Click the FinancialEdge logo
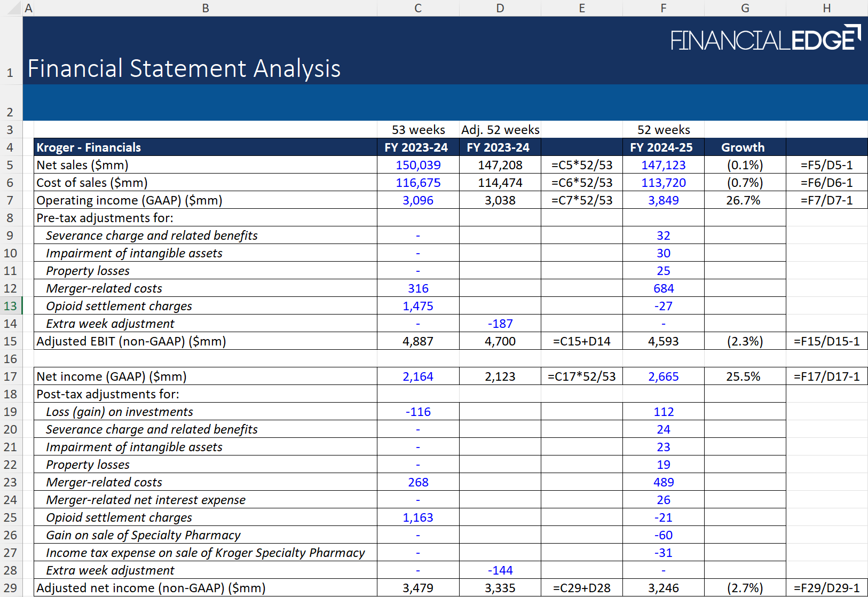Screen dimensions: 868x597 (764, 39)
